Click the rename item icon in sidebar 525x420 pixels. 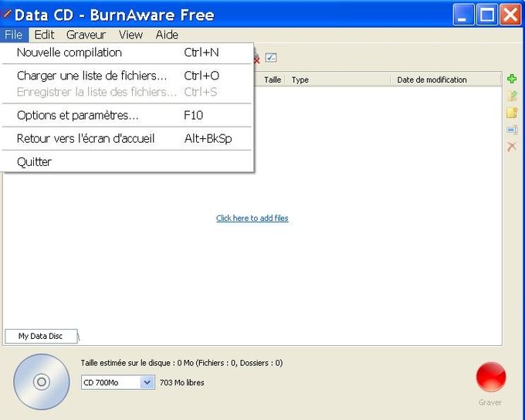point(512,130)
